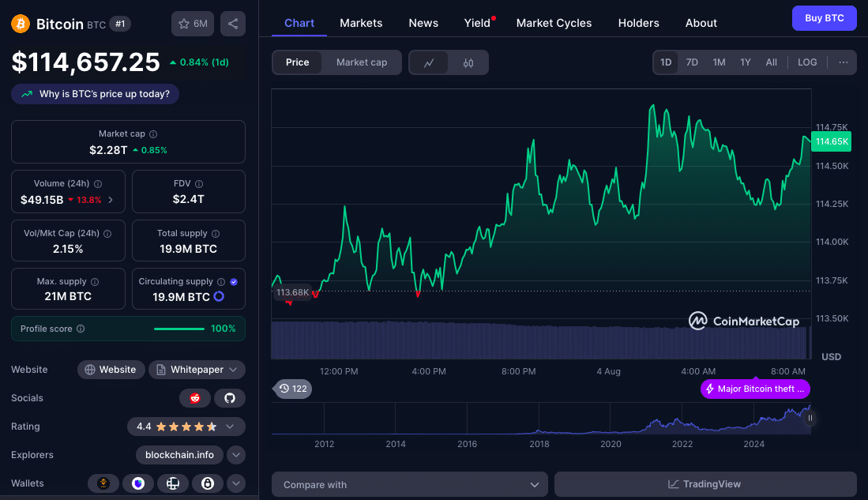This screenshot has height=500, width=868.
Task: Open the GitHub social link
Action: [x=230, y=398]
